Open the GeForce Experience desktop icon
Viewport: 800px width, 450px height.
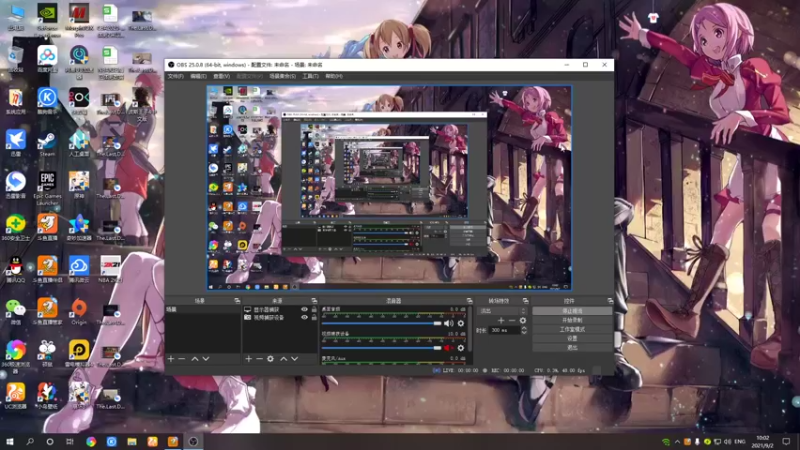47,19
